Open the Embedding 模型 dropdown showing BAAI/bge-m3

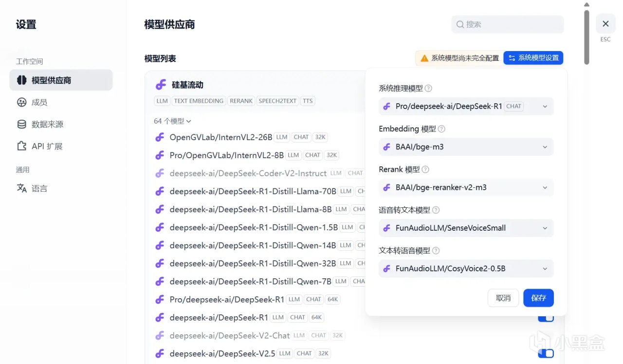tap(466, 146)
